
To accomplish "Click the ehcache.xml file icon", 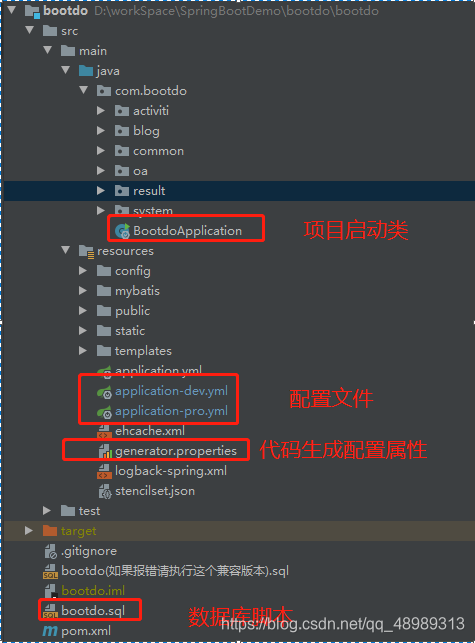I will pyautogui.click(x=104, y=431).
